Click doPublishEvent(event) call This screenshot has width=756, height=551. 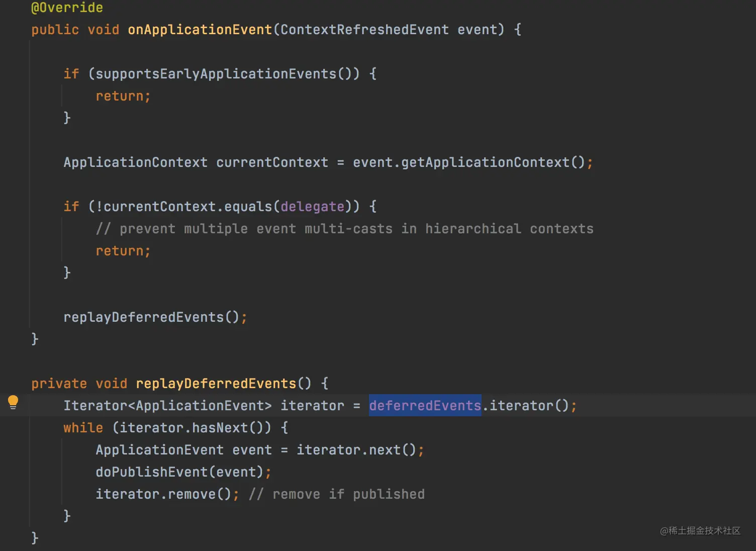179,472
